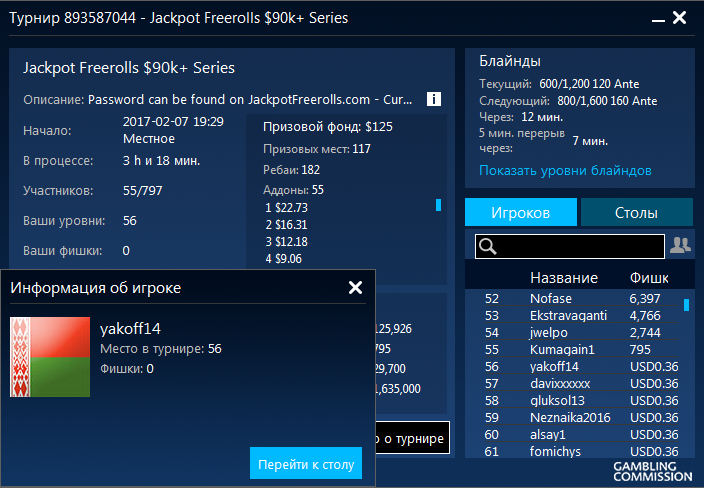Image resolution: width=704 pixels, height=488 pixels.
Task: Open the Показать уровни блайндов link
Action: point(565,171)
